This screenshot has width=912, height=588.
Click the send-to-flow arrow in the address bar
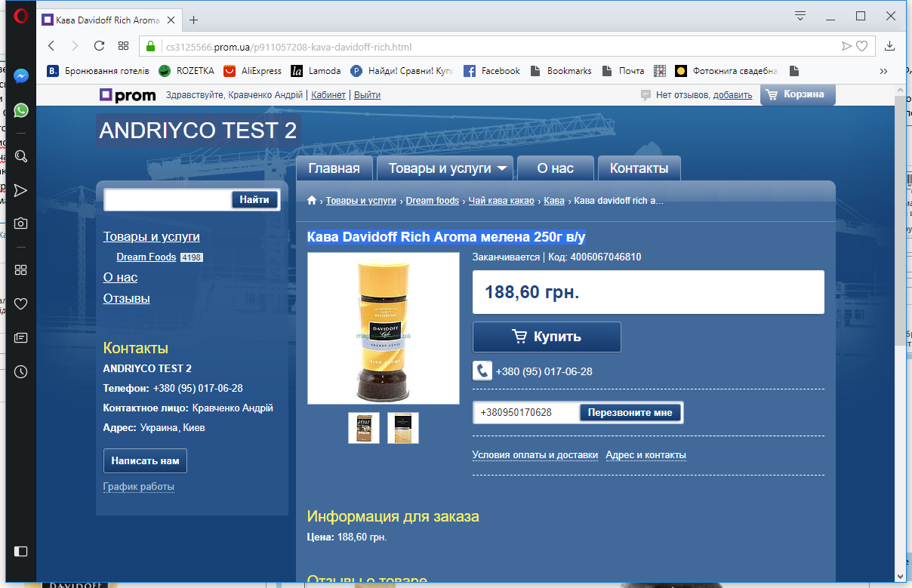(846, 46)
